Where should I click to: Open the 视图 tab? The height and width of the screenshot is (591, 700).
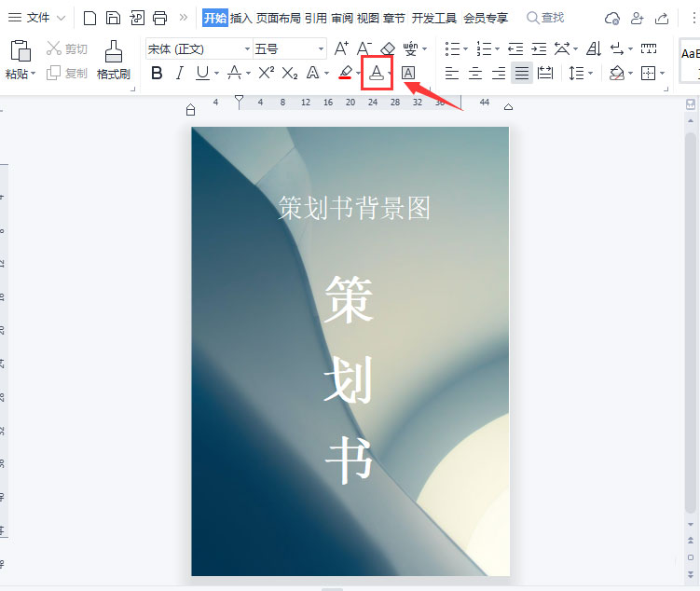click(368, 18)
